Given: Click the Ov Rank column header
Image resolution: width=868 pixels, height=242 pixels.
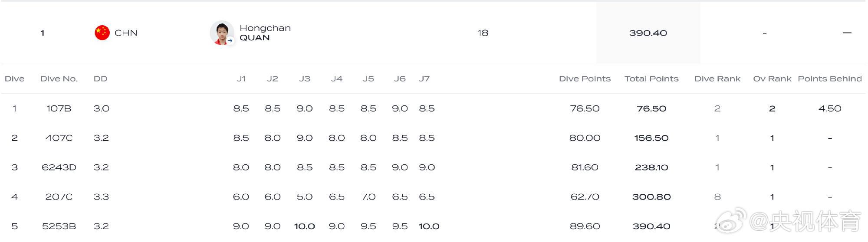Looking at the screenshot, I should [x=772, y=79].
